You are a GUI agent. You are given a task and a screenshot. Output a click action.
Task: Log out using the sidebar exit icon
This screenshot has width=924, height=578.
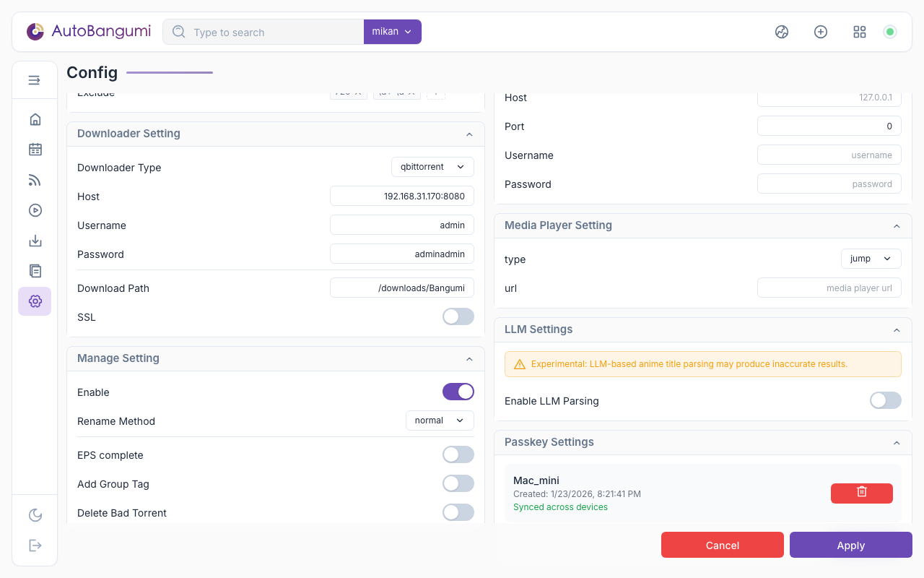pos(35,545)
